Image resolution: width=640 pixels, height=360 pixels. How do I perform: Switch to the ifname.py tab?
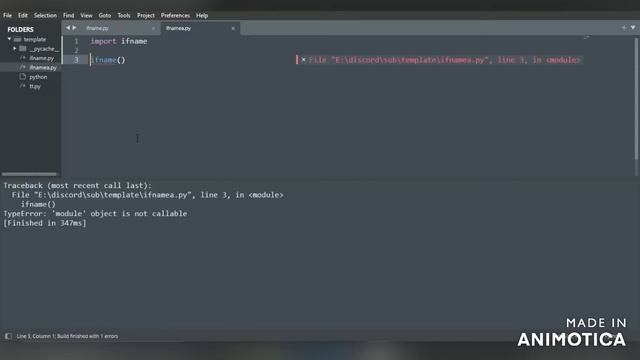pyautogui.click(x=97, y=28)
